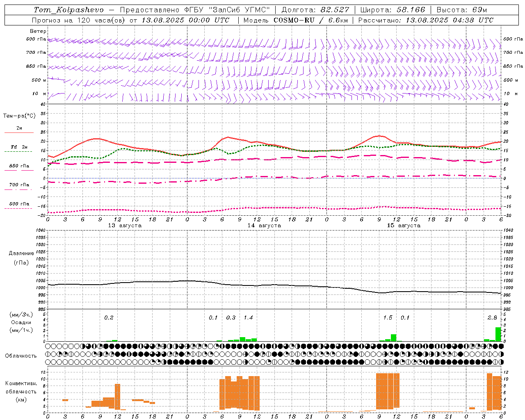This screenshot has width=525, height=420.
Task: Select the 'Долгота: 82.527' header value
Action: tap(315, 10)
